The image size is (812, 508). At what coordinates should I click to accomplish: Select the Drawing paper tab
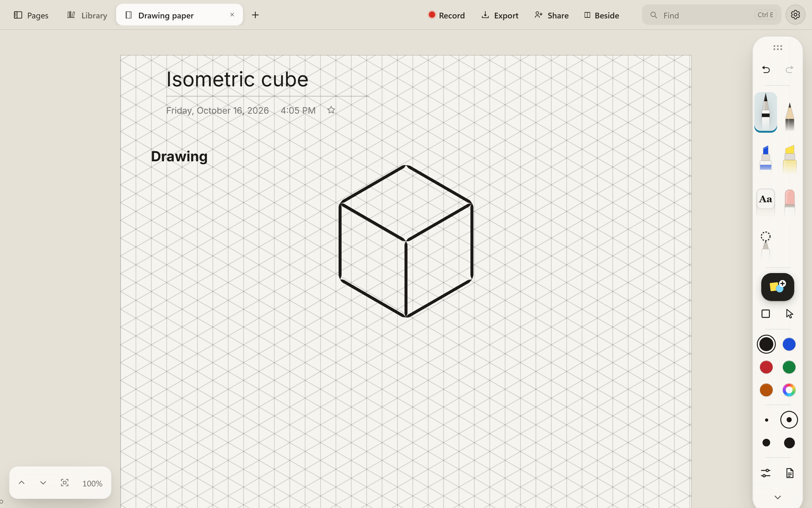(x=179, y=15)
